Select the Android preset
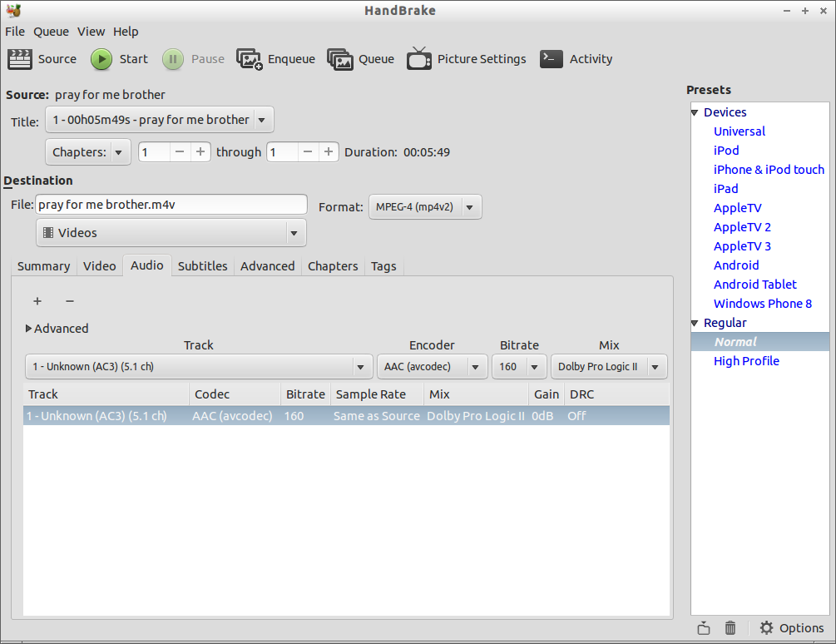 (736, 265)
